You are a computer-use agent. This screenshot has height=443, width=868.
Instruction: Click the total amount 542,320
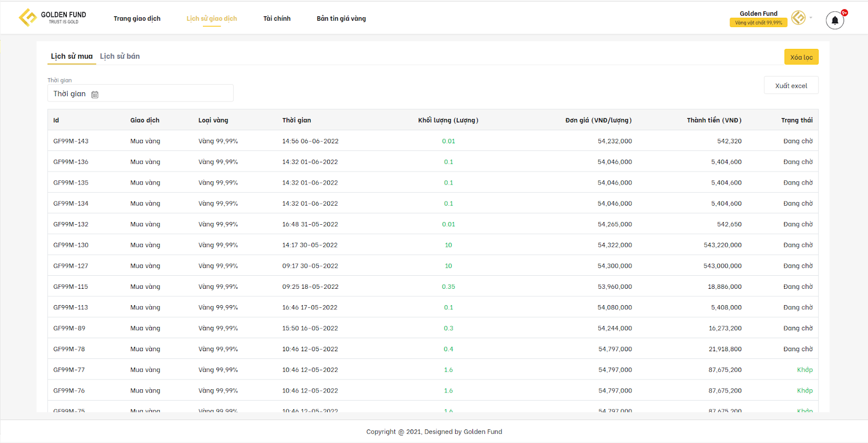(729, 141)
